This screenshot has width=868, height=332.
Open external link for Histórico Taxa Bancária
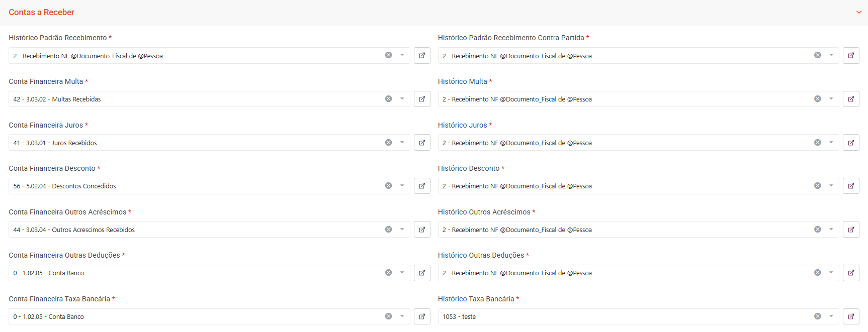851,316
